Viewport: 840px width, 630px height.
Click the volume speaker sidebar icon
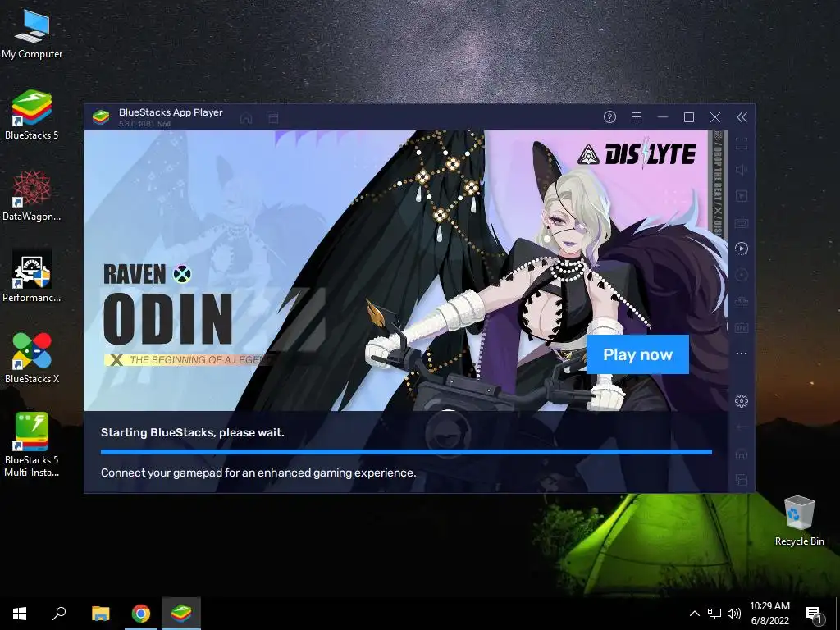click(742, 170)
